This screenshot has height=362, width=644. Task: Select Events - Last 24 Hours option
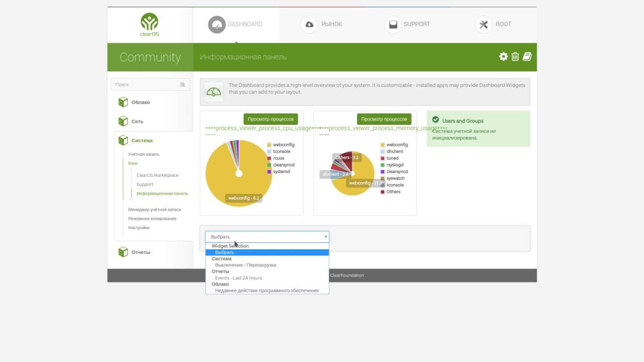pyautogui.click(x=238, y=278)
